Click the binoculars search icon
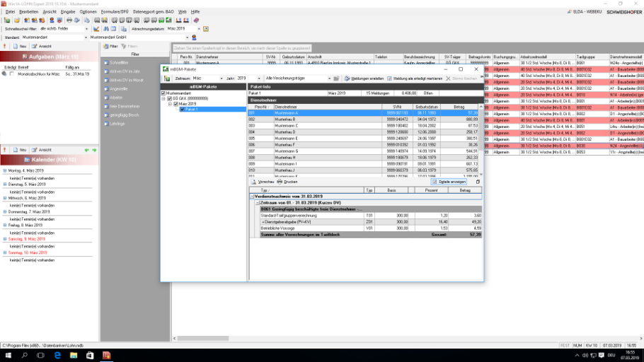The width and height of the screenshot is (644, 362). (106, 29)
